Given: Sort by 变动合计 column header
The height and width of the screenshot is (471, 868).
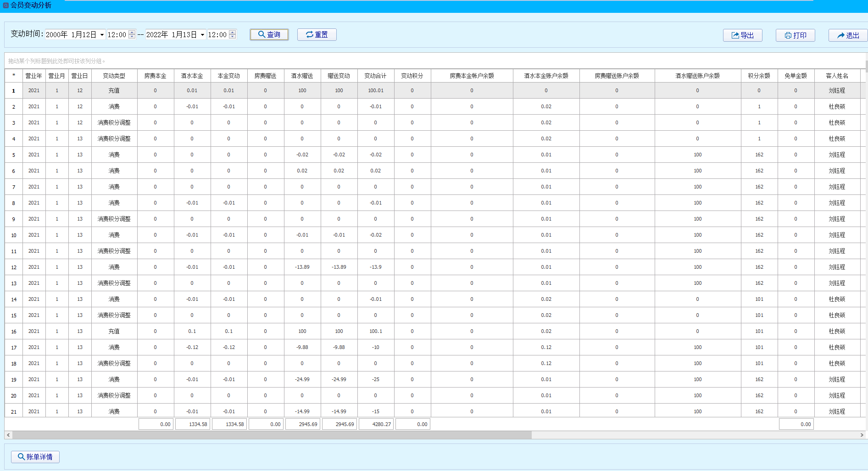Looking at the screenshot, I should [x=376, y=76].
